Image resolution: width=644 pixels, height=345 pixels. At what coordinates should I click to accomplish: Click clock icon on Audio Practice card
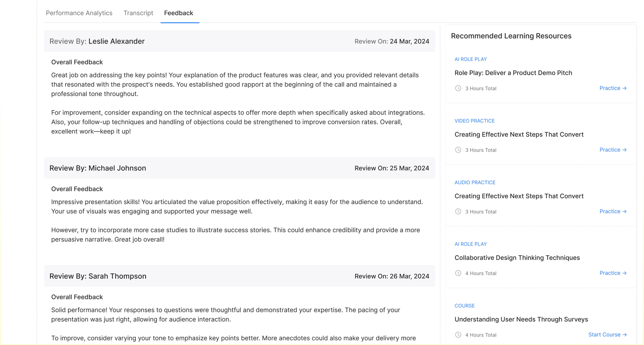[458, 212]
